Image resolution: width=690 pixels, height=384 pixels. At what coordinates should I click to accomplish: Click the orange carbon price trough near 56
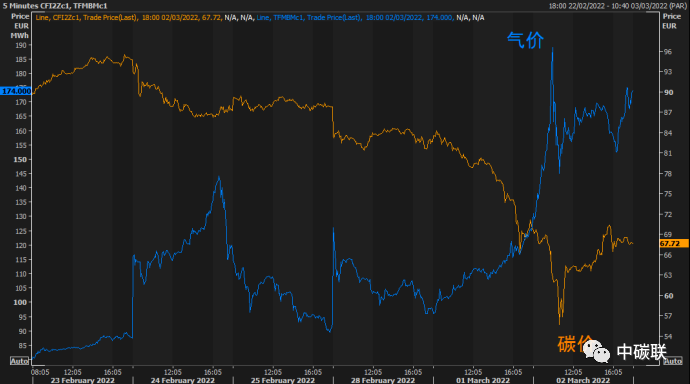pyautogui.click(x=559, y=324)
